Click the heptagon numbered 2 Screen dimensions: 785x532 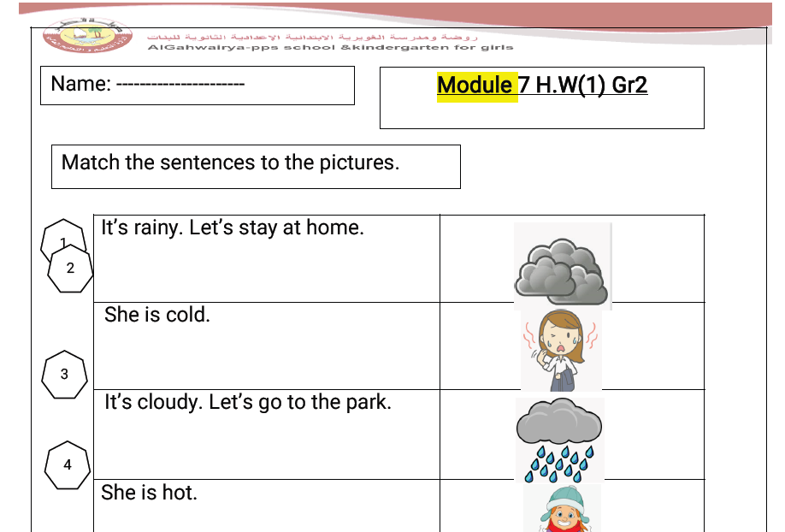click(70, 269)
